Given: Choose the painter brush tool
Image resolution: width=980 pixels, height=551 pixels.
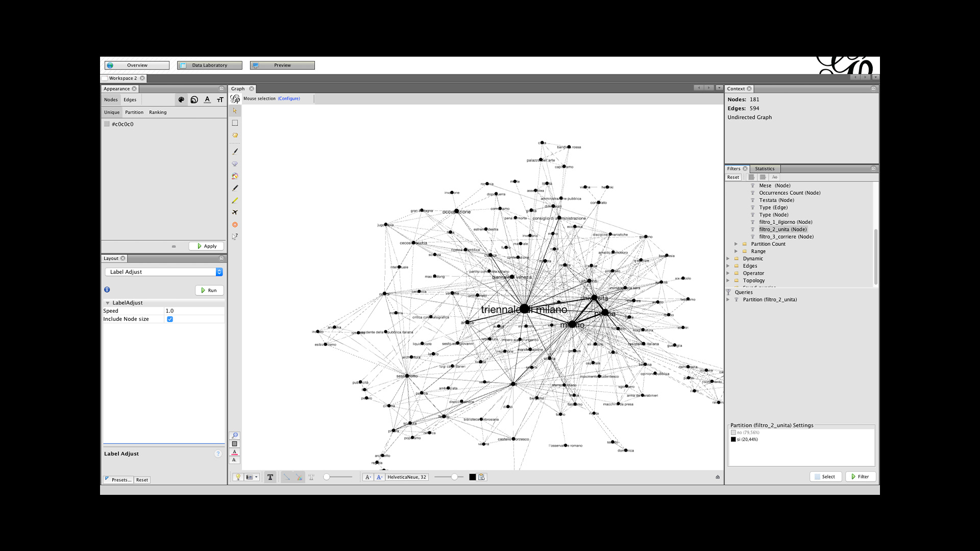Looking at the screenshot, I should [235, 152].
